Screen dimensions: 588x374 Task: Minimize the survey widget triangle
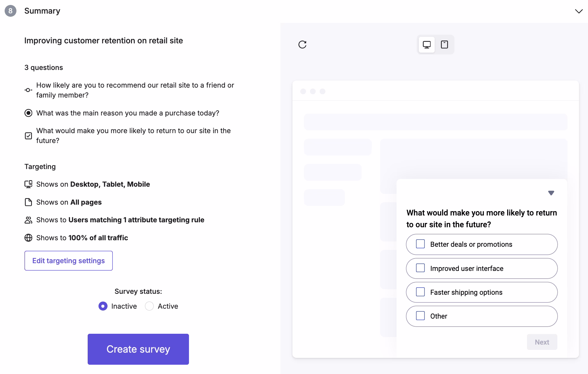click(551, 193)
